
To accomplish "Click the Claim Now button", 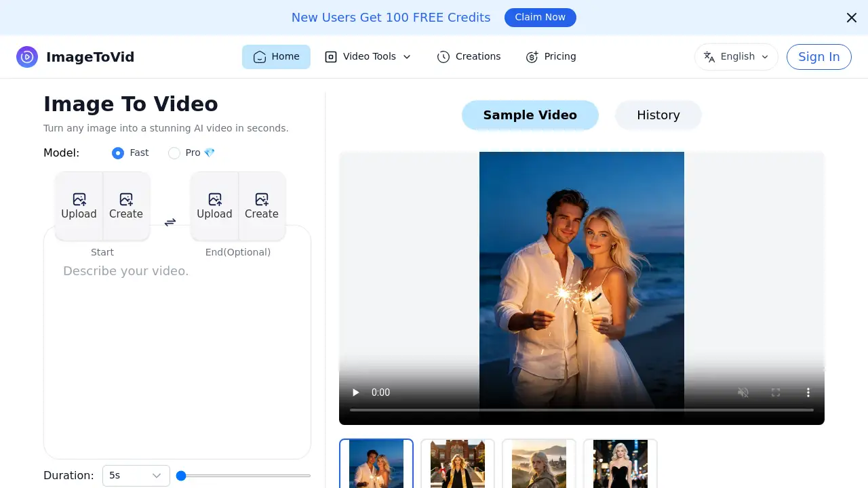I will coord(540,18).
